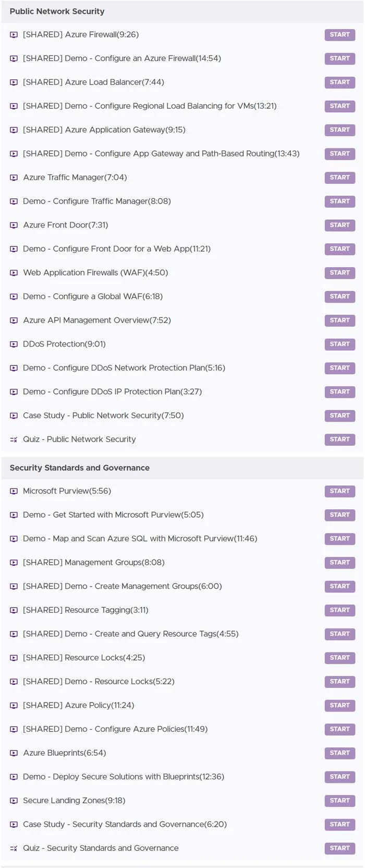
Task: Open lesson title Azure API Management Overview(7:52)
Action: point(97,320)
